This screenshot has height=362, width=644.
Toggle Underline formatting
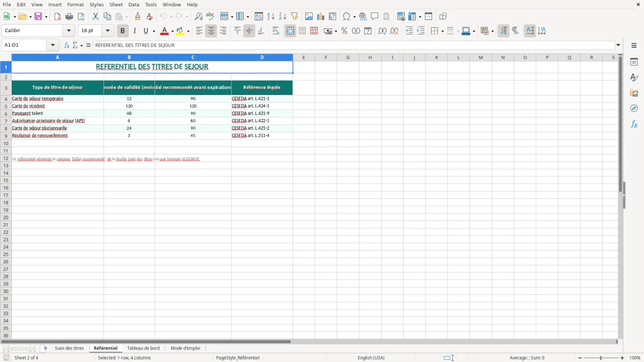pos(146,31)
